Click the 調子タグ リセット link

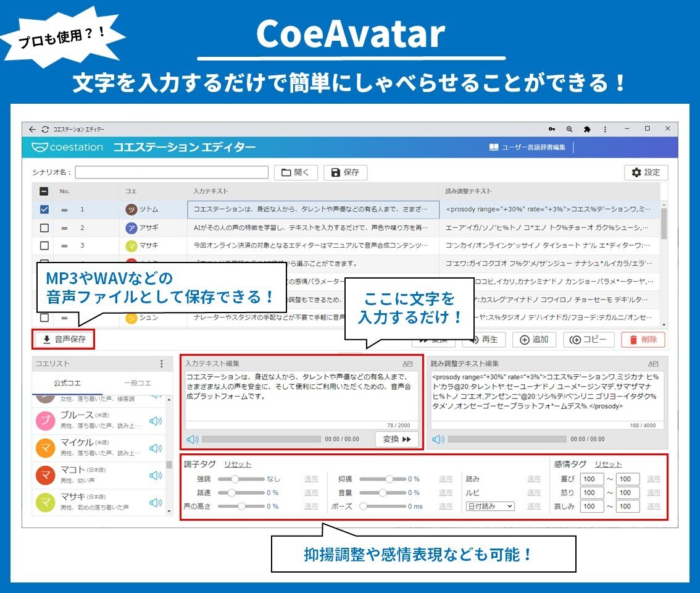(237, 465)
